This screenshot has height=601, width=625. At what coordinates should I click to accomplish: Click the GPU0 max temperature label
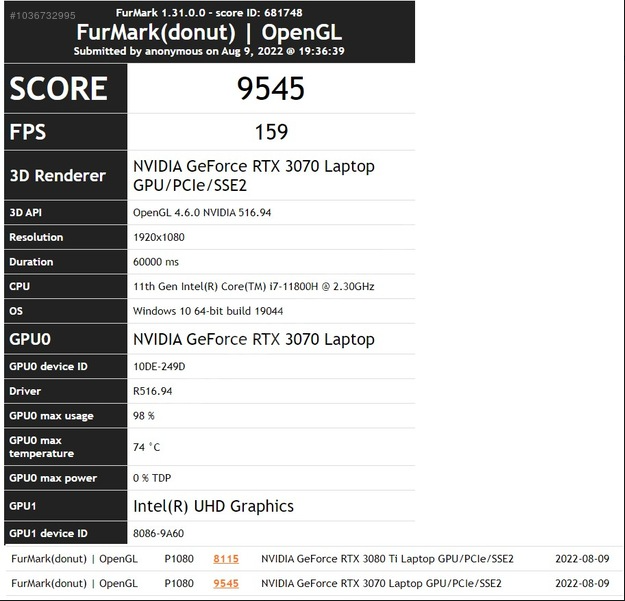[x=41, y=447]
